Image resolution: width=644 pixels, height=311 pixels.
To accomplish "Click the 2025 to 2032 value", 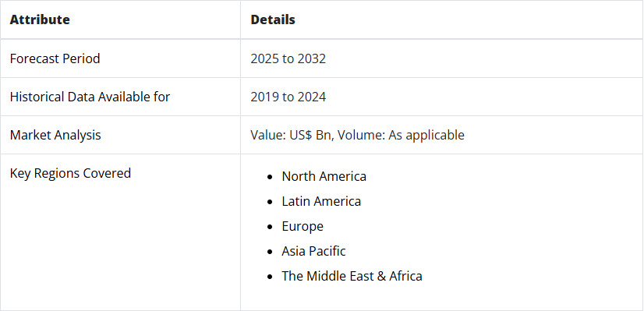I will (x=288, y=58).
